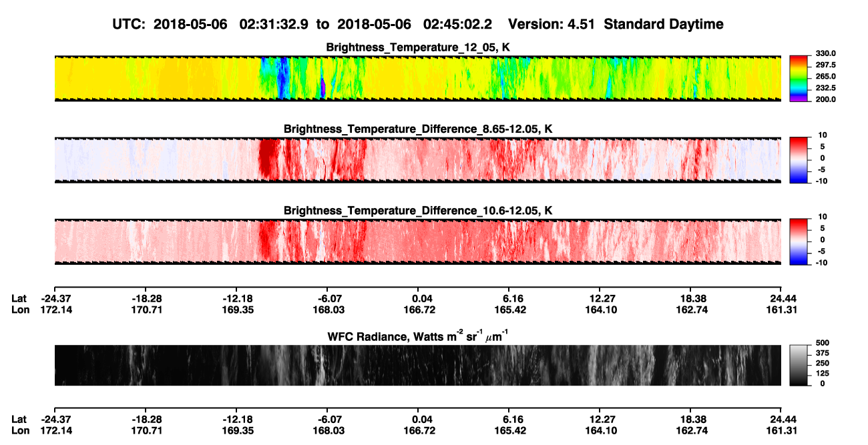Click latitude -6.07 on the bottom axis
The width and height of the screenshot is (868, 445).
[329, 420]
